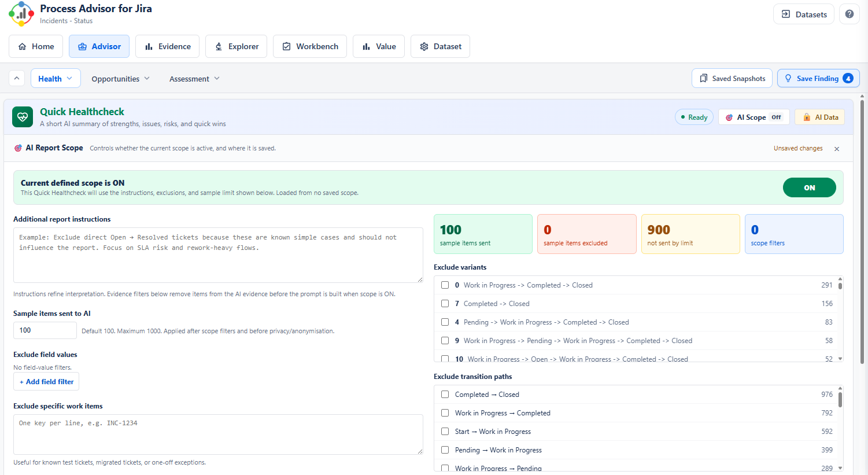
Task: Click the 291 count for variant 0
Action: (827, 285)
